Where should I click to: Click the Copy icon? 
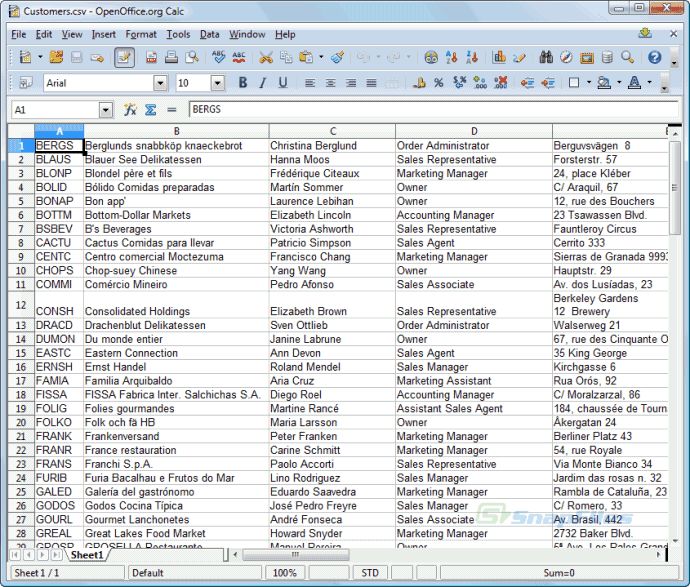pos(286,57)
